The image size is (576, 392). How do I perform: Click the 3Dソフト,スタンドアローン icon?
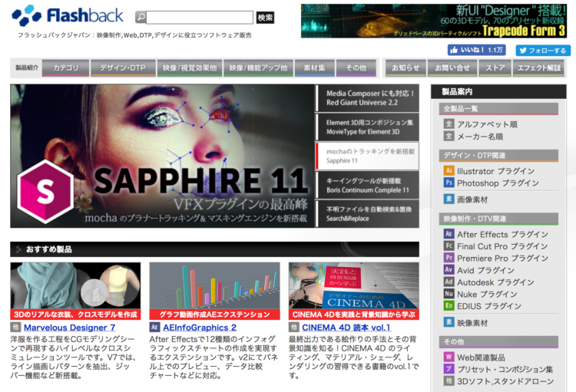point(449,381)
